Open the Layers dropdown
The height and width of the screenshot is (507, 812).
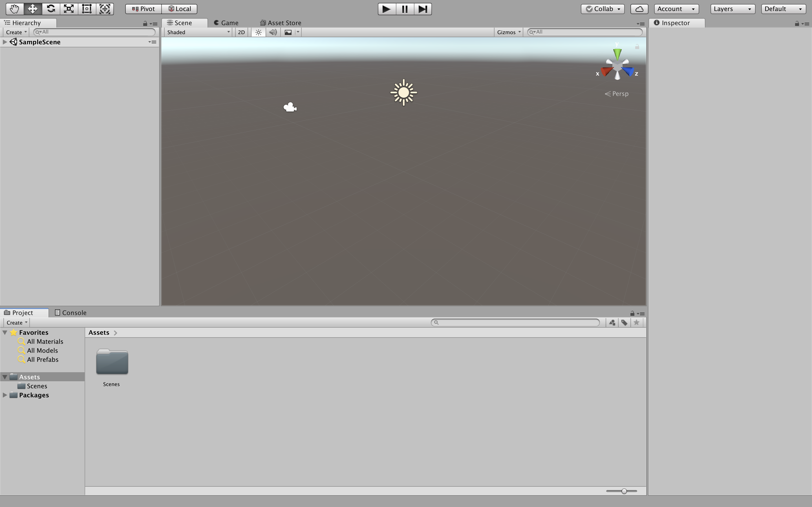tap(732, 9)
